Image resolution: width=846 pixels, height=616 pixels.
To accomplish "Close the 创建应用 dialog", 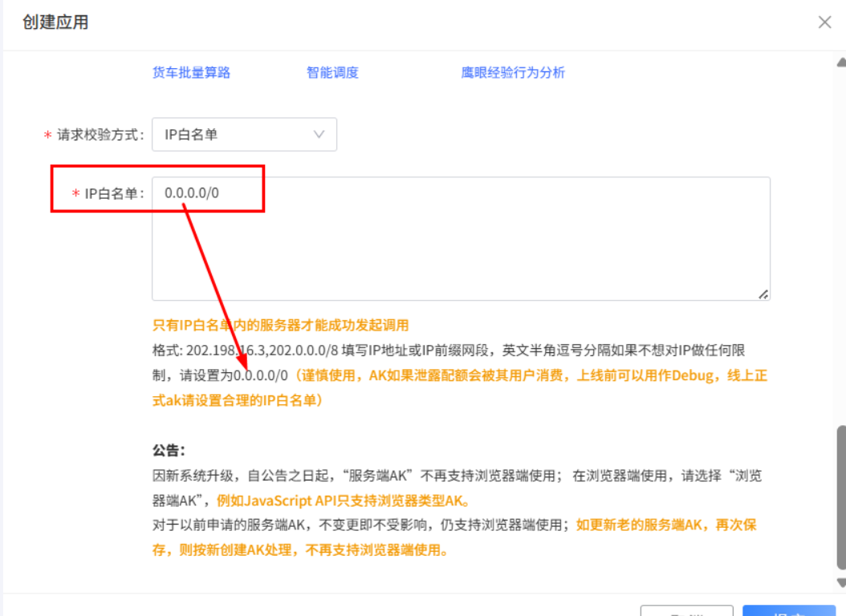I will click(x=824, y=22).
